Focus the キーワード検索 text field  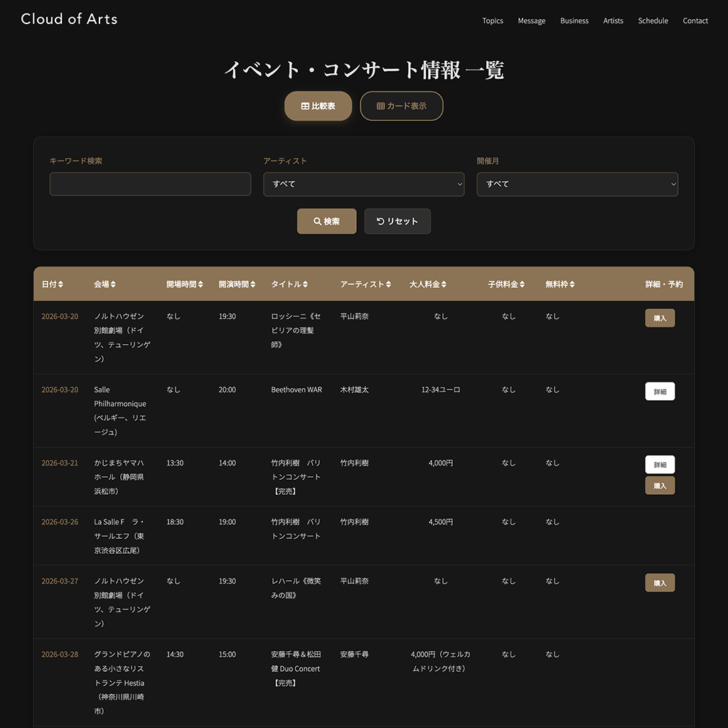coord(150,184)
